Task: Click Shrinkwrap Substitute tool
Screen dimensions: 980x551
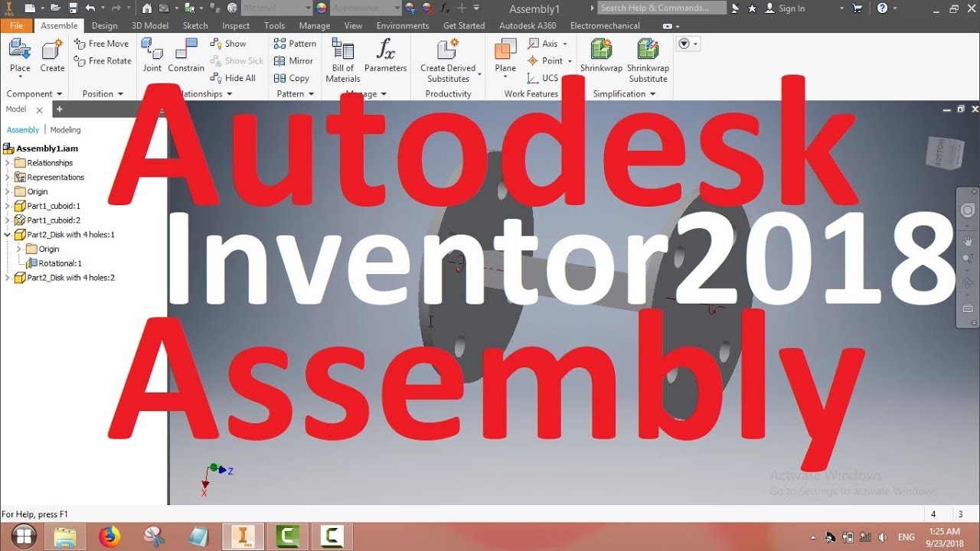Action: coord(648,60)
